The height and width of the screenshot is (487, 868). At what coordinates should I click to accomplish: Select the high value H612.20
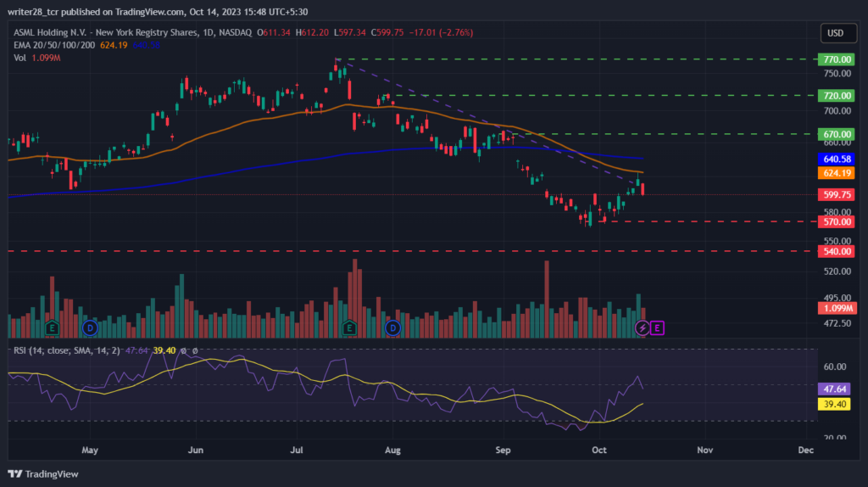tap(312, 32)
